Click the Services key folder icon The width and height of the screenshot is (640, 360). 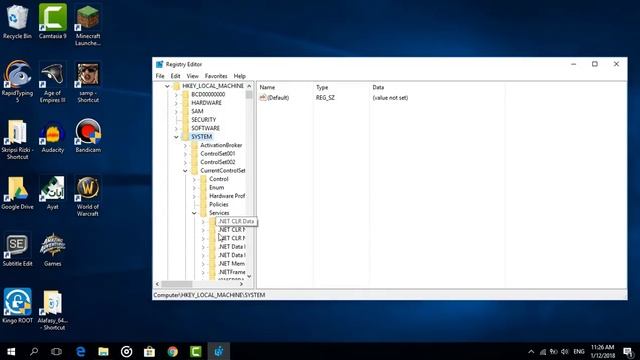[203, 213]
